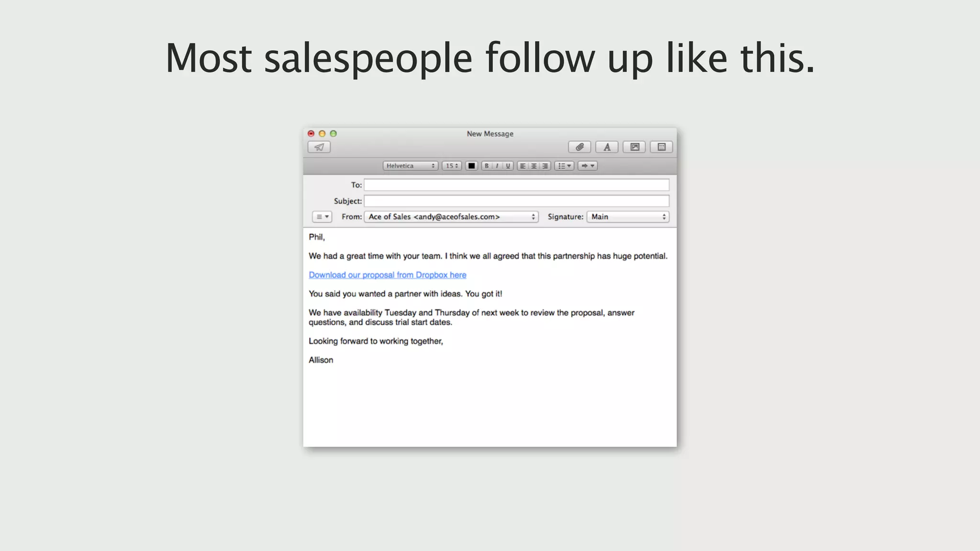Click into the Subject field
This screenshot has height=551, width=980.
[x=517, y=201]
